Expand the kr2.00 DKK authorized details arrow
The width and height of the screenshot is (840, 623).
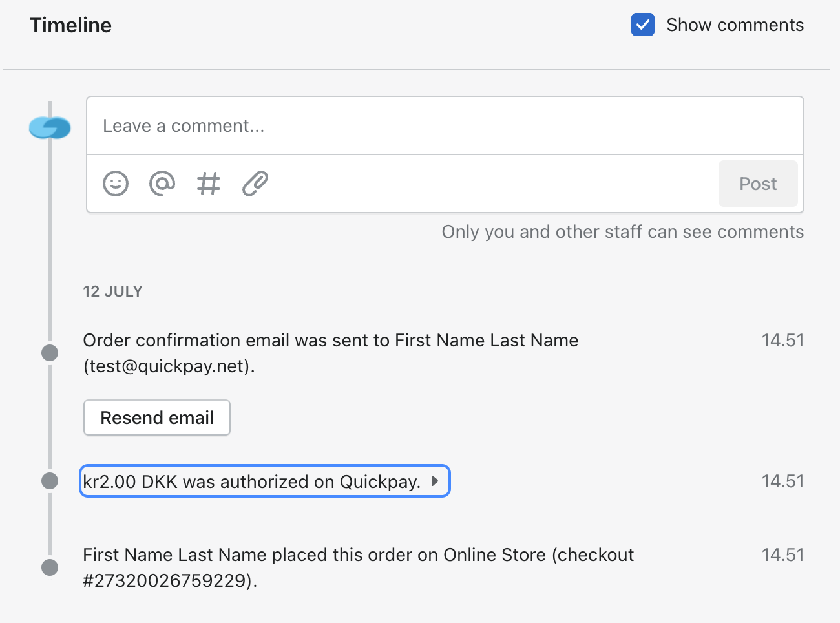435,481
